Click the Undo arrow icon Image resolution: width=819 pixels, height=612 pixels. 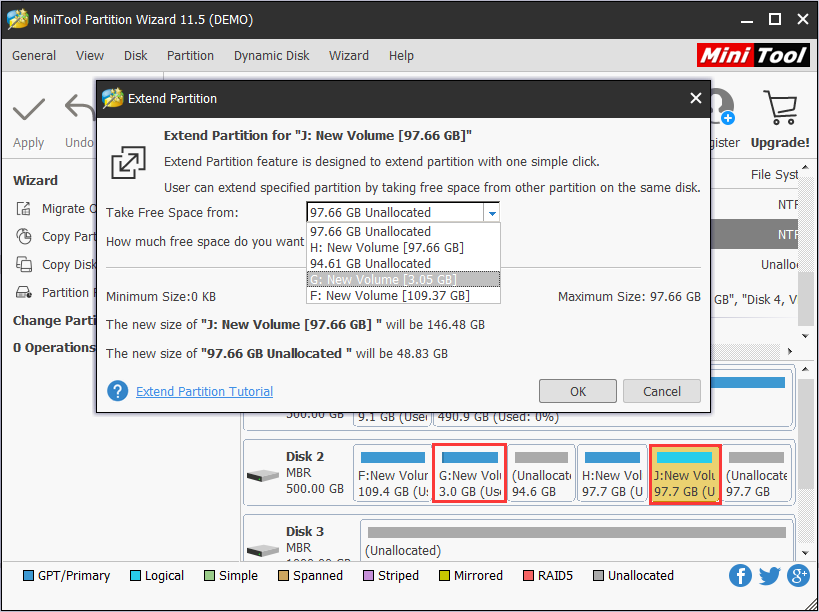(80, 108)
